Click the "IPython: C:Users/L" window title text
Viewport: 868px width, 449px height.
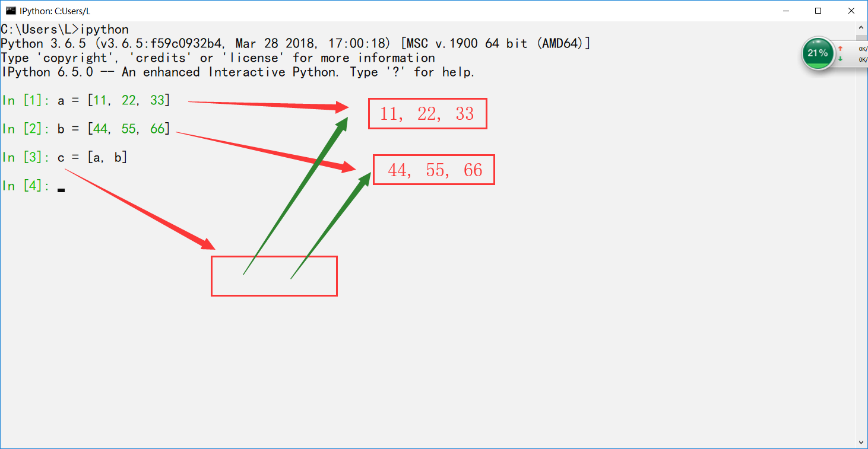[x=55, y=11]
